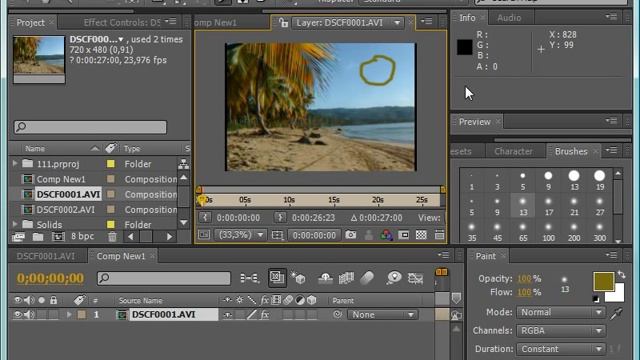The height and width of the screenshot is (360, 640).
Task: Expand the Solids folder
Action: 15,224
